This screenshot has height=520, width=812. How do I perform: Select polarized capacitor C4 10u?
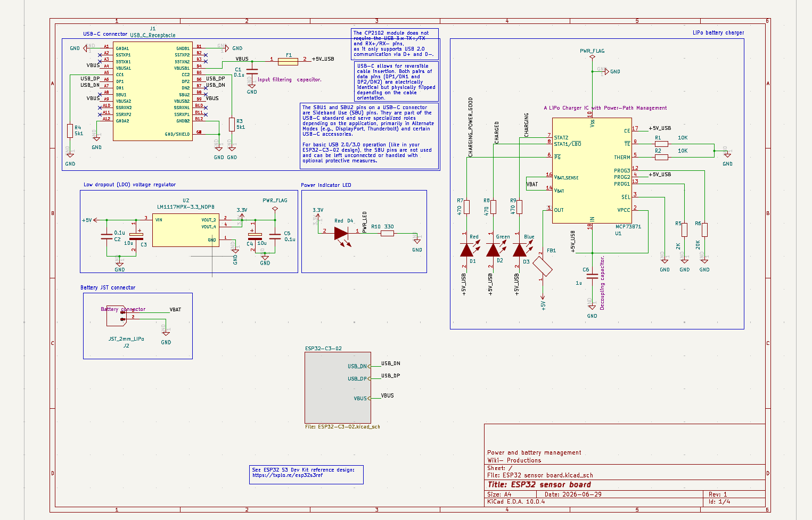point(256,236)
